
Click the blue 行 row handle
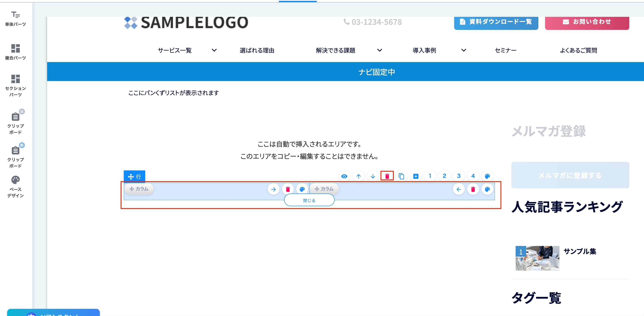[x=134, y=177]
